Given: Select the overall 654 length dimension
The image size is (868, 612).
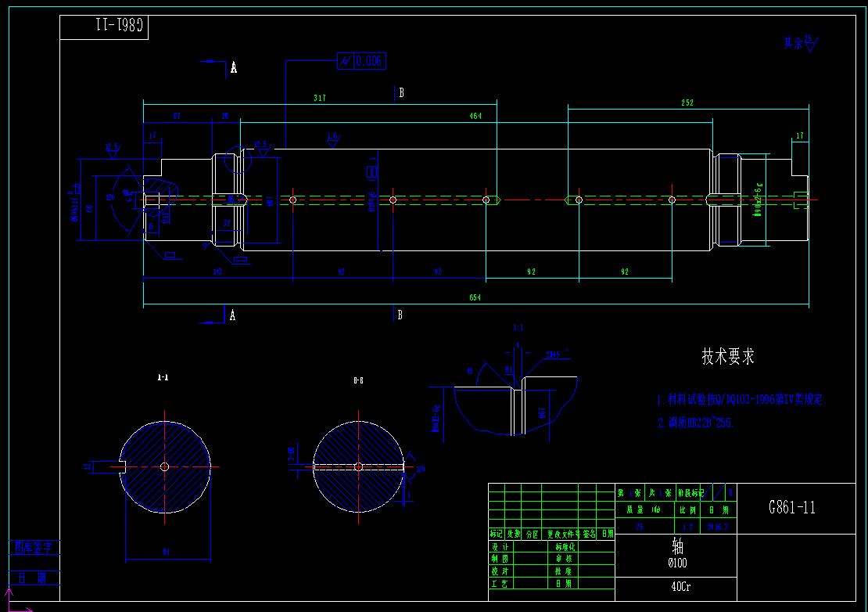Looking at the screenshot, I should pyautogui.click(x=475, y=297).
